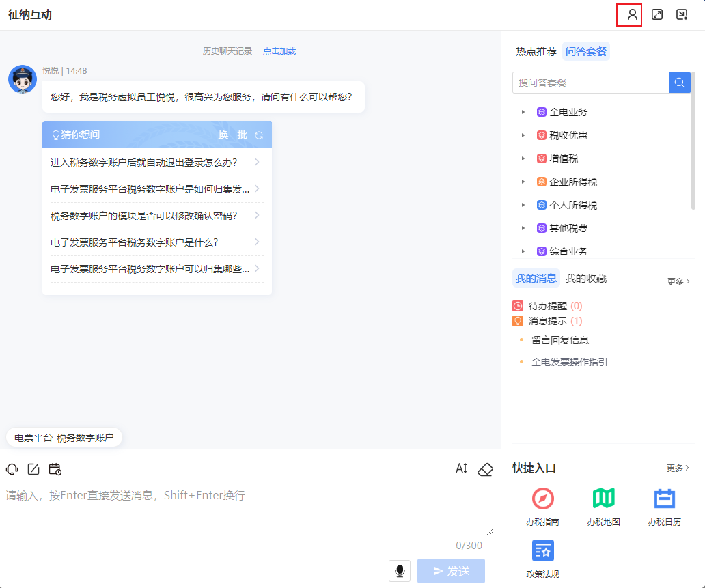Click the 点击加载 history link
The height and width of the screenshot is (588, 705).
pyautogui.click(x=279, y=51)
